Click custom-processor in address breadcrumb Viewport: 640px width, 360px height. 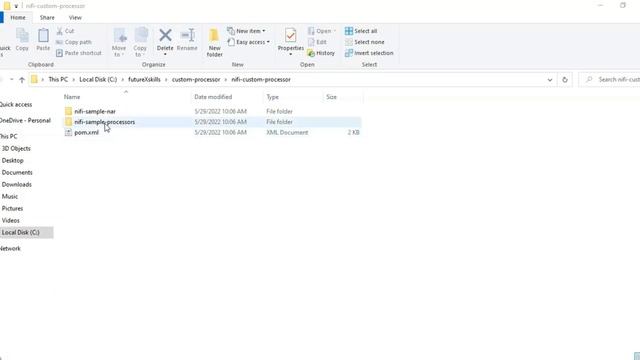(196, 80)
